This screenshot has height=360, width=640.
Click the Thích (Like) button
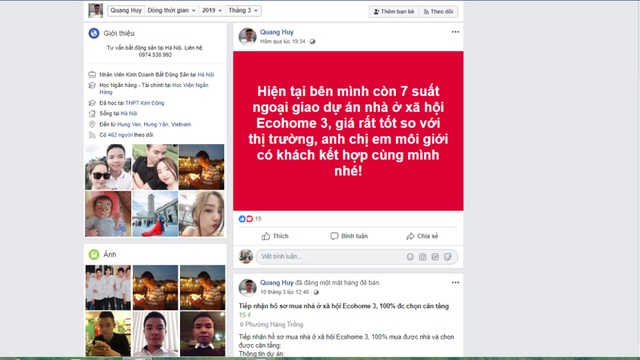pyautogui.click(x=275, y=236)
